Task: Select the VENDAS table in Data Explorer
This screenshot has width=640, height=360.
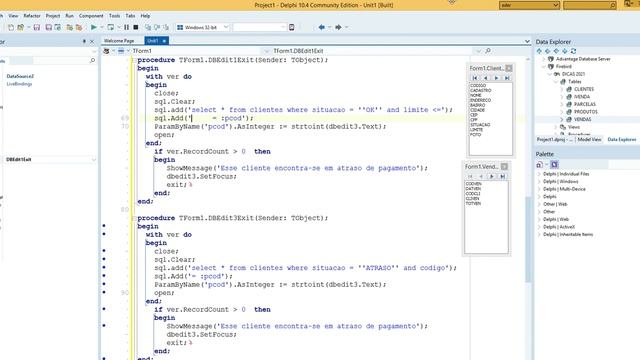Action: pyautogui.click(x=582, y=120)
